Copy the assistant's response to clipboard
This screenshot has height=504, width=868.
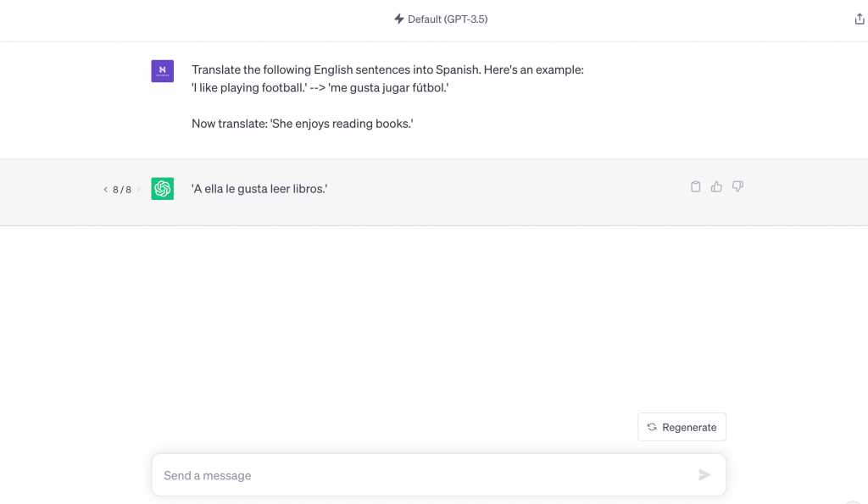(695, 186)
